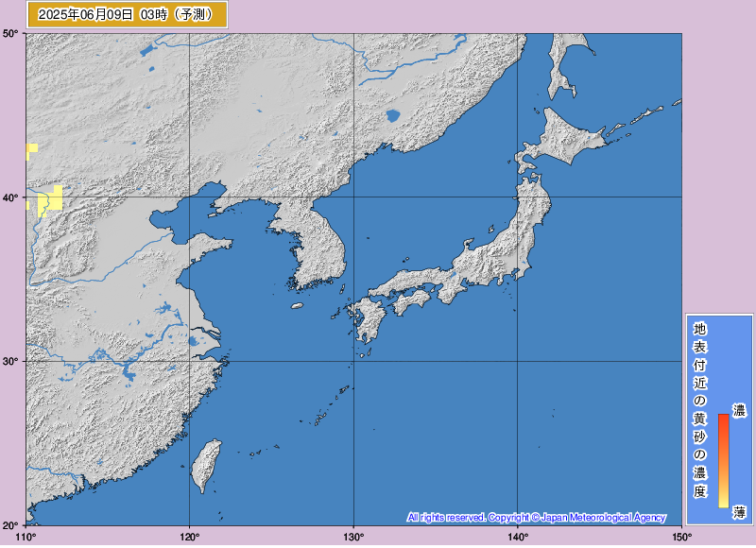Click the 薄 (thin) legend label
This screenshot has width=756, height=548.
[x=739, y=512]
